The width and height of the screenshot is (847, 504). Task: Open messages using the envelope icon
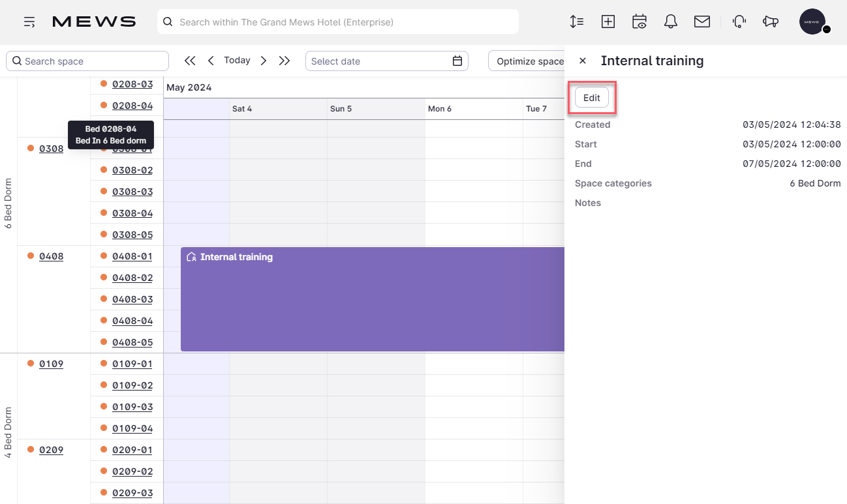point(701,22)
